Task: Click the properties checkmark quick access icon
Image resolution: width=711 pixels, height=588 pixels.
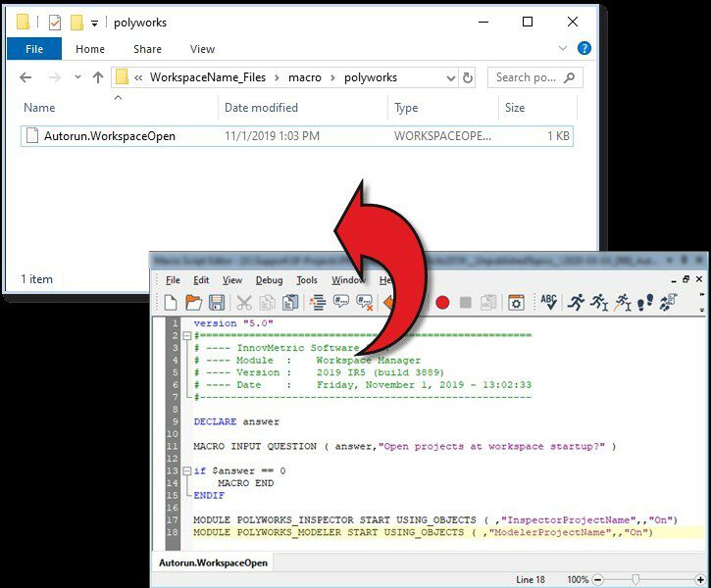Action: (x=54, y=23)
